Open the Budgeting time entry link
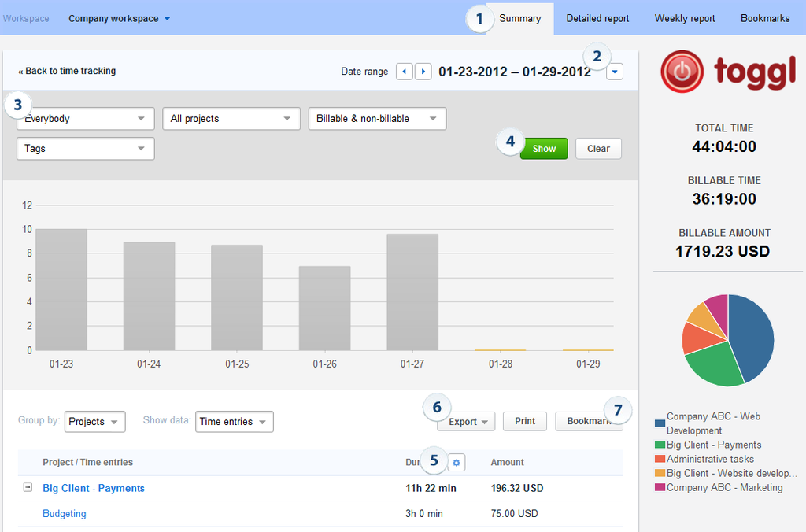This screenshot has width=806, height=532. [x=65, y=513]
